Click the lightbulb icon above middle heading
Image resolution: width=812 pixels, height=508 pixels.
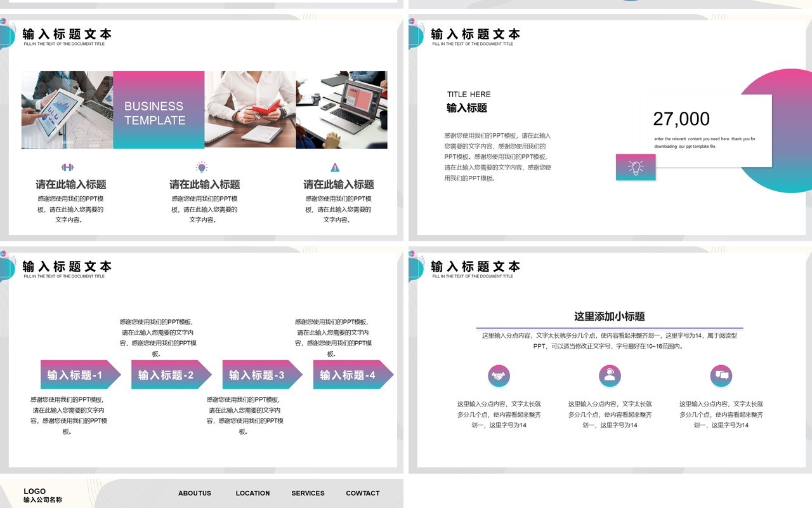tap(202, 167)
